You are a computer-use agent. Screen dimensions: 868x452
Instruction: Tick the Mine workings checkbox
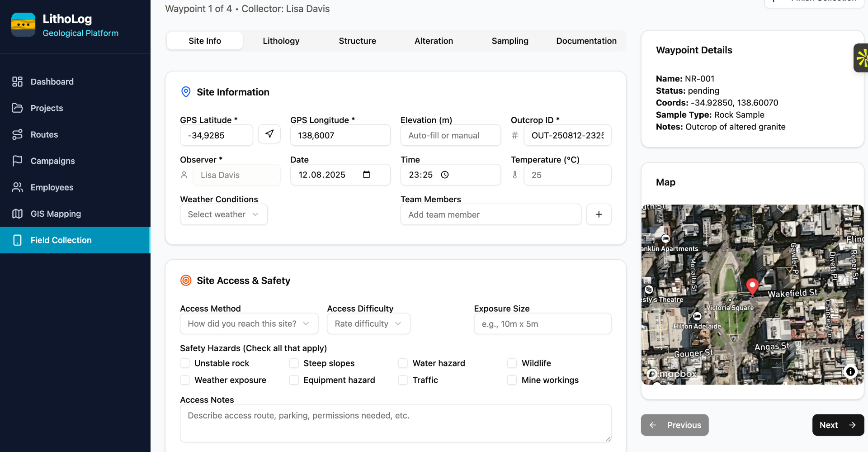click(x=512, y=380)
